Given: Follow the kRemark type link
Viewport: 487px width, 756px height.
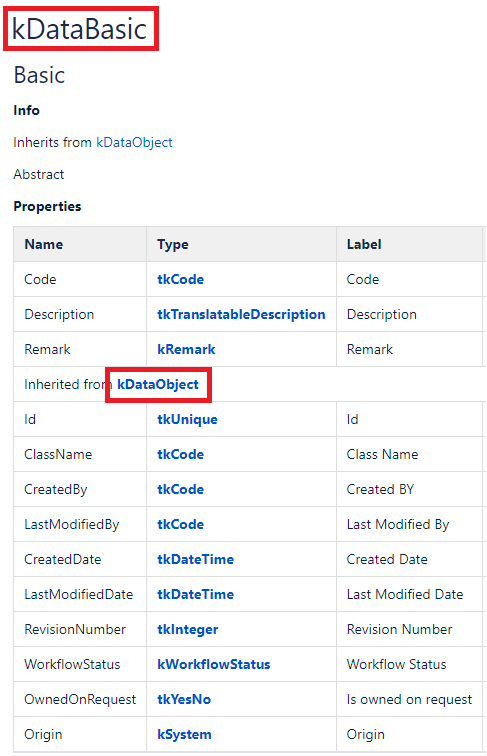Looking at the screenshot, I should (x=186, y=350).
